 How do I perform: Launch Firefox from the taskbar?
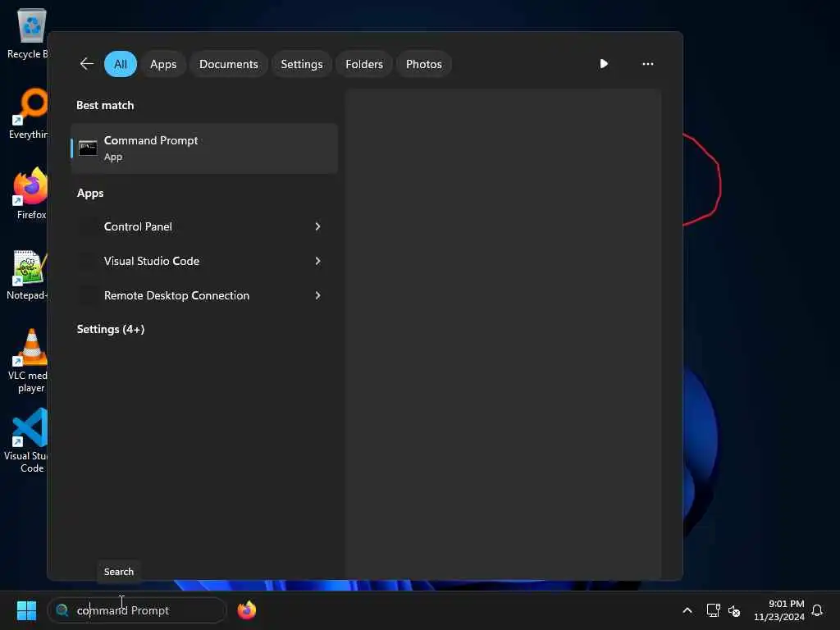click(x=247, y=610)
